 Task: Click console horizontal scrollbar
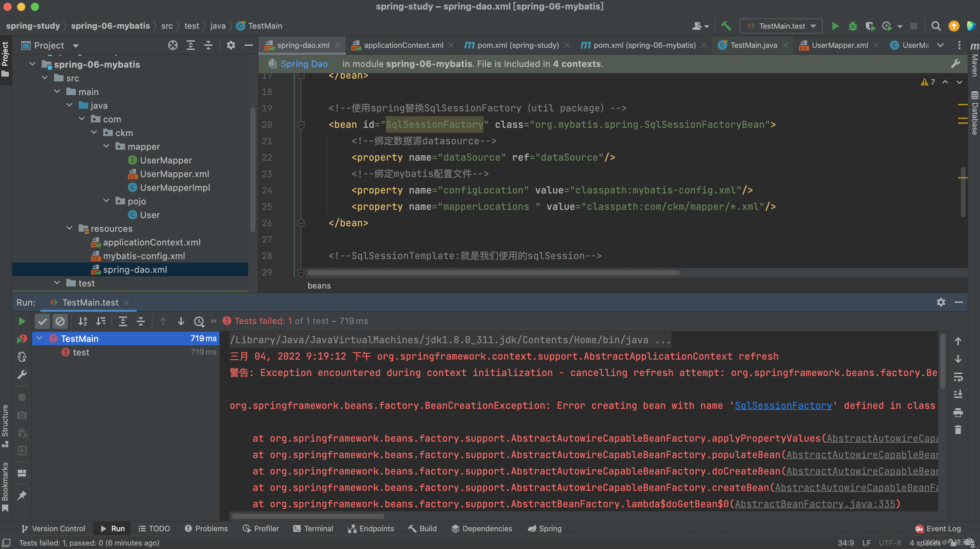pyautogui.click(x=308, y=516)
